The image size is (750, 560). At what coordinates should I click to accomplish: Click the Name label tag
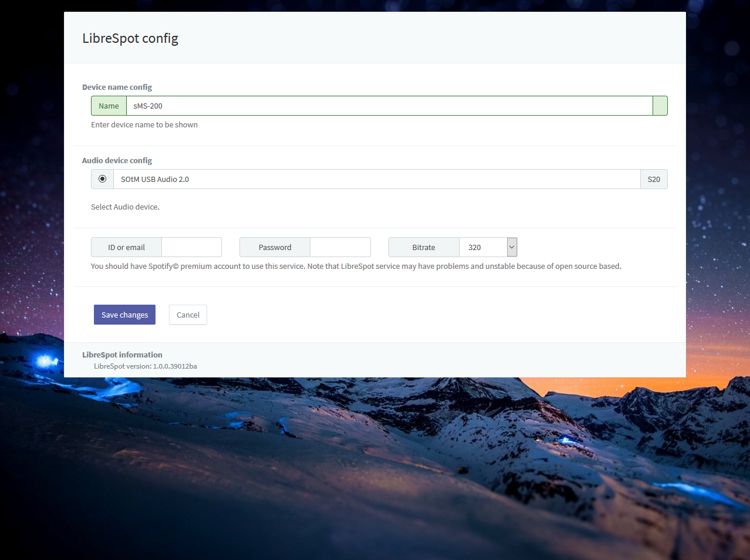109,106
